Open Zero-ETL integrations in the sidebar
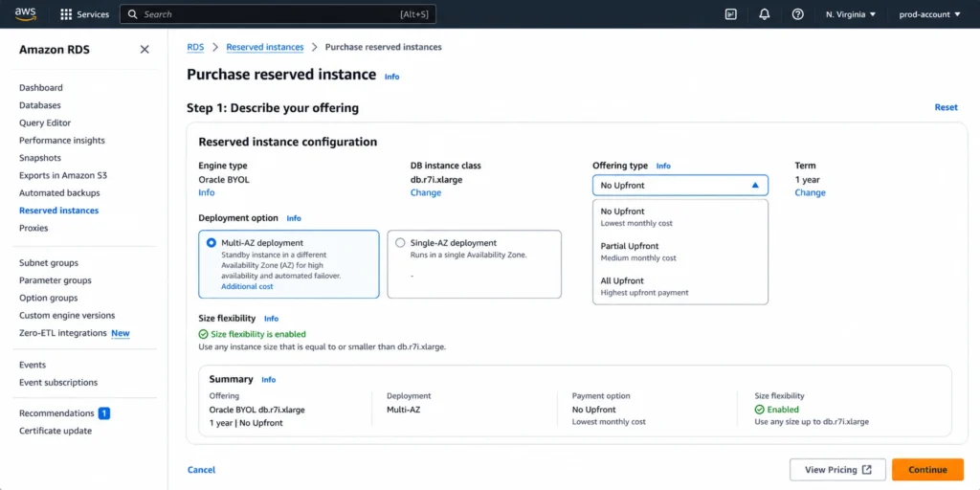Viewport: 980px width, 490px height. click(63, 333)
